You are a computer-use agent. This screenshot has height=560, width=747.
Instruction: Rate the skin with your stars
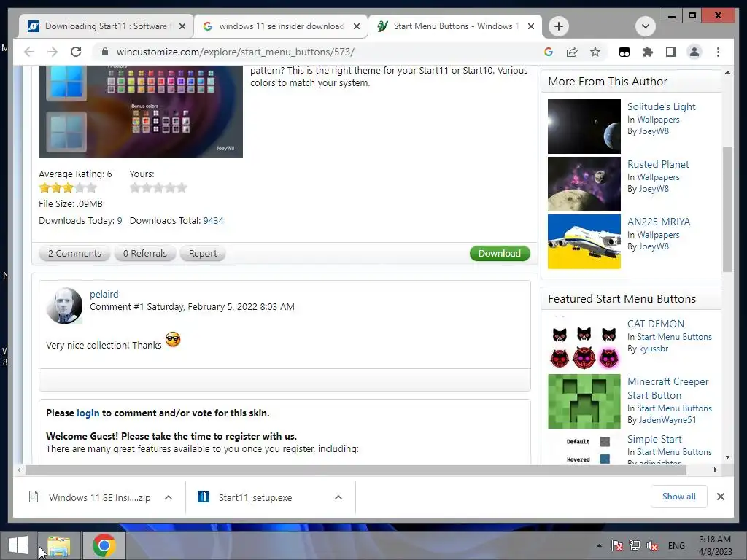158,187
